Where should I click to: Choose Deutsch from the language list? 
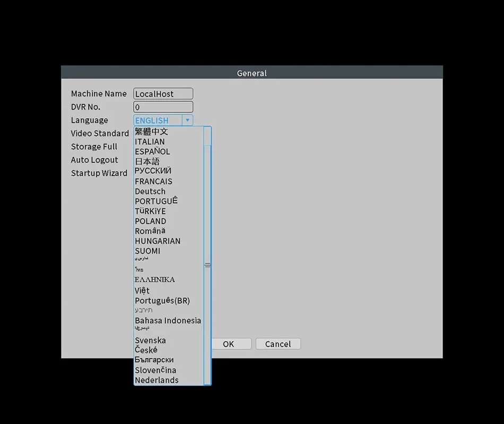pos(150,191)
